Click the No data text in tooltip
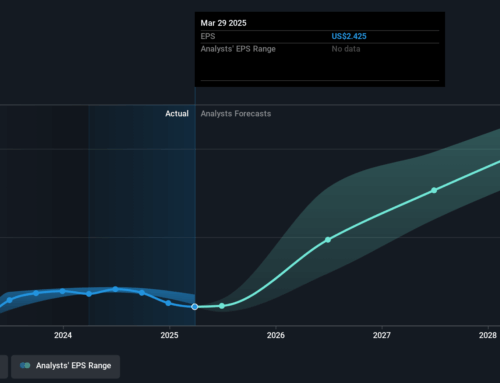 tap(346, 49)
